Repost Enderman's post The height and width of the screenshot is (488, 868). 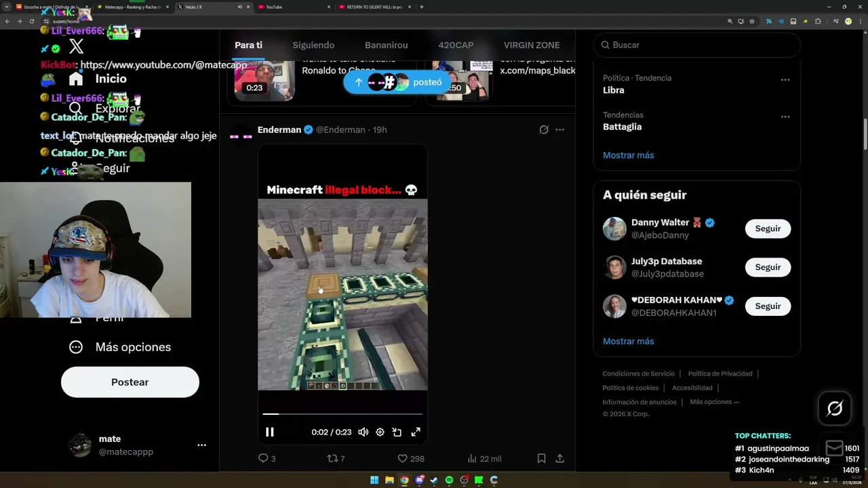click(x=336, y=458)
